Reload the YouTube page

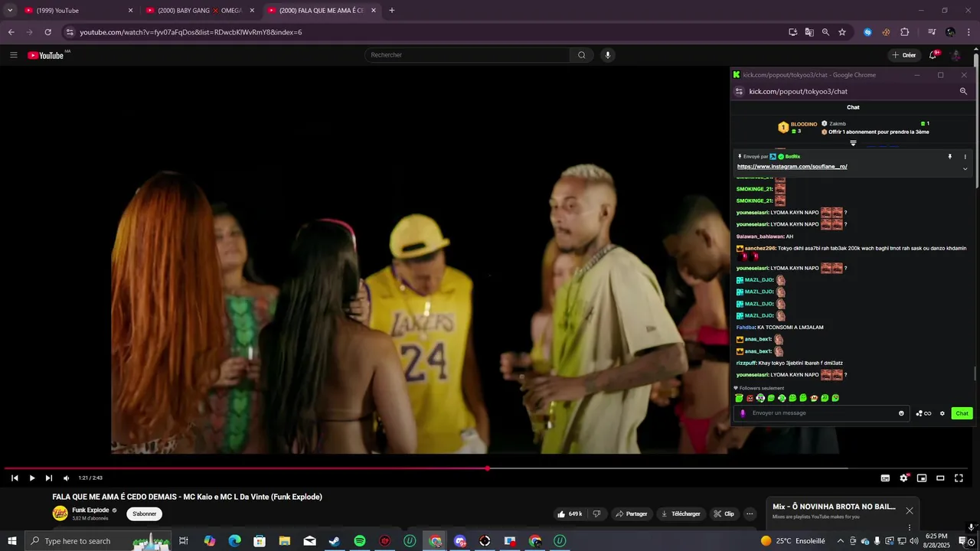point(47,32)
